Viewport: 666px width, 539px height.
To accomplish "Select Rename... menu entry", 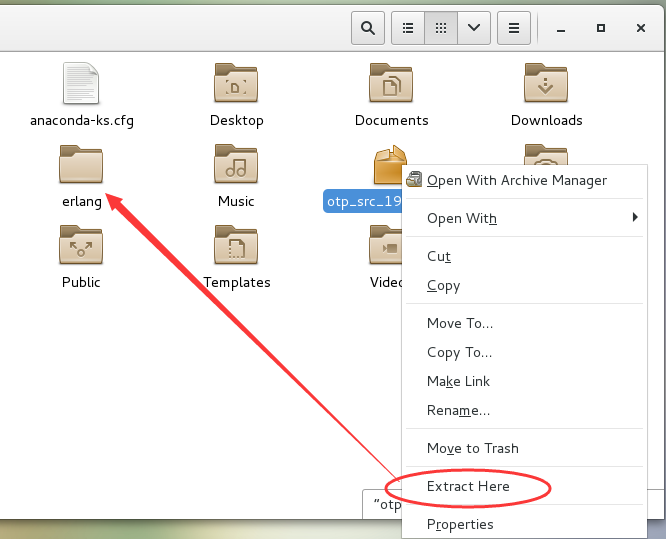I will tap(524, 410).
